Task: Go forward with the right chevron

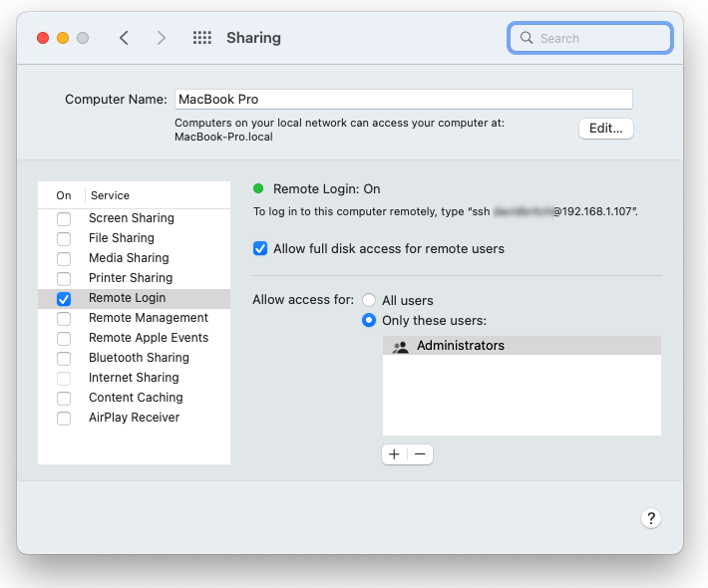Action: 162,38
